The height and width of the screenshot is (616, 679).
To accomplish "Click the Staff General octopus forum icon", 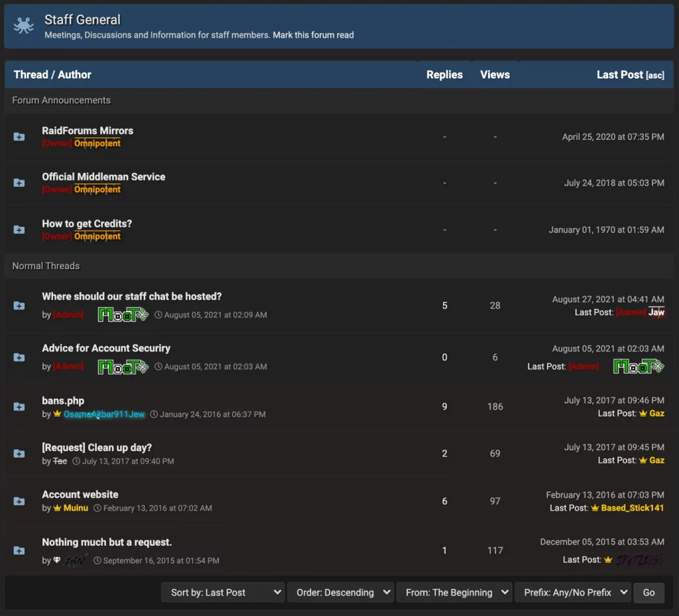I will click(x=23, y=25).
